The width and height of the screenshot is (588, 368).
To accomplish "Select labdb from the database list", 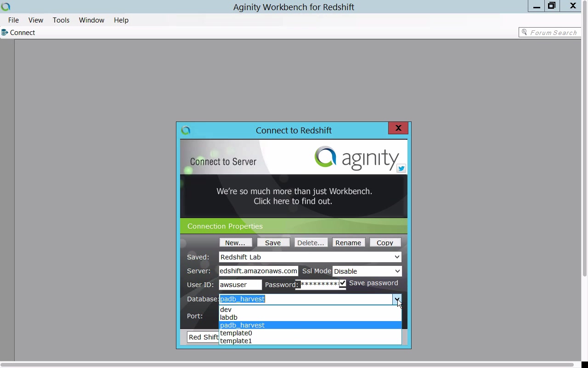I will [310, 317].
